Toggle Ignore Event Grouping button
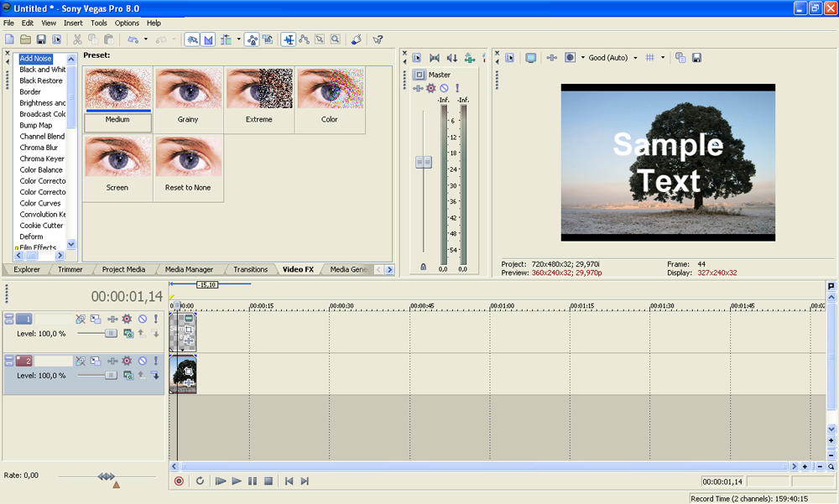 (268, 39)
